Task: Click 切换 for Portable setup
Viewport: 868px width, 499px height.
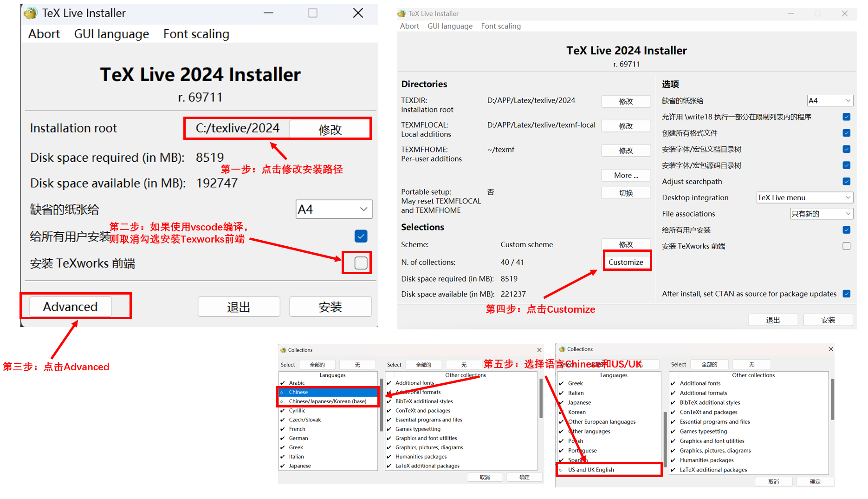Action: [626, 193]
